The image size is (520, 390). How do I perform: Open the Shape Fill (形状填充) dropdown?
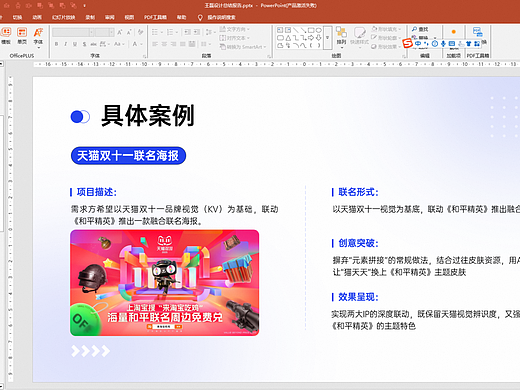(x=387, y=29)
